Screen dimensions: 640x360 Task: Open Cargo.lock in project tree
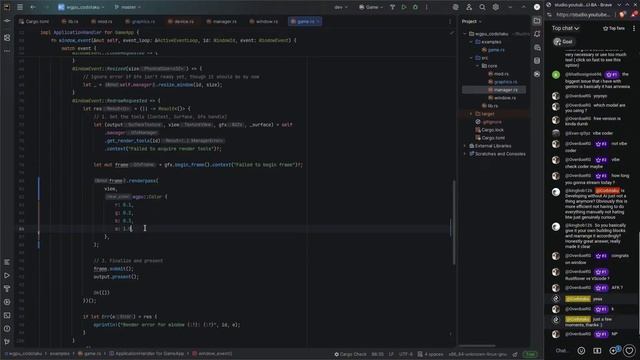(489, 130)
